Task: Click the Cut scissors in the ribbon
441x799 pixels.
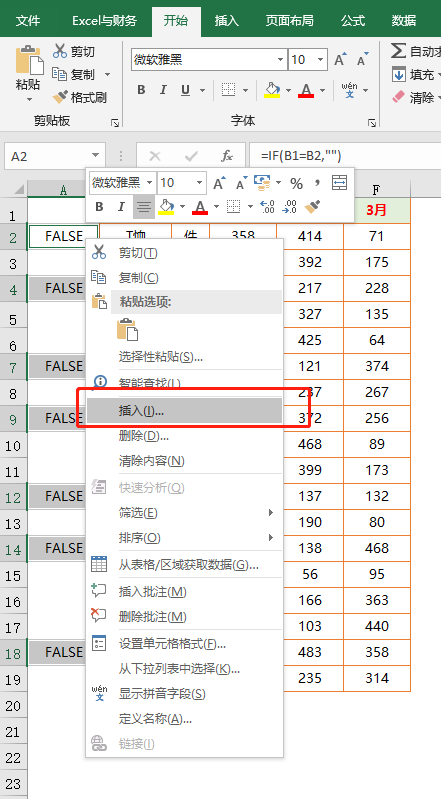Action: pyautogui.click(x=60, y=51)
